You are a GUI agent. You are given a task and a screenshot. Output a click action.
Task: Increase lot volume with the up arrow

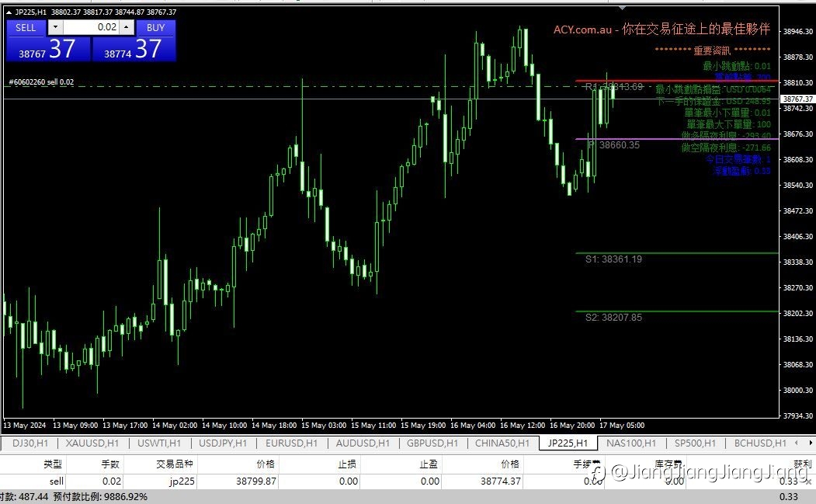(x=127, y=28)
